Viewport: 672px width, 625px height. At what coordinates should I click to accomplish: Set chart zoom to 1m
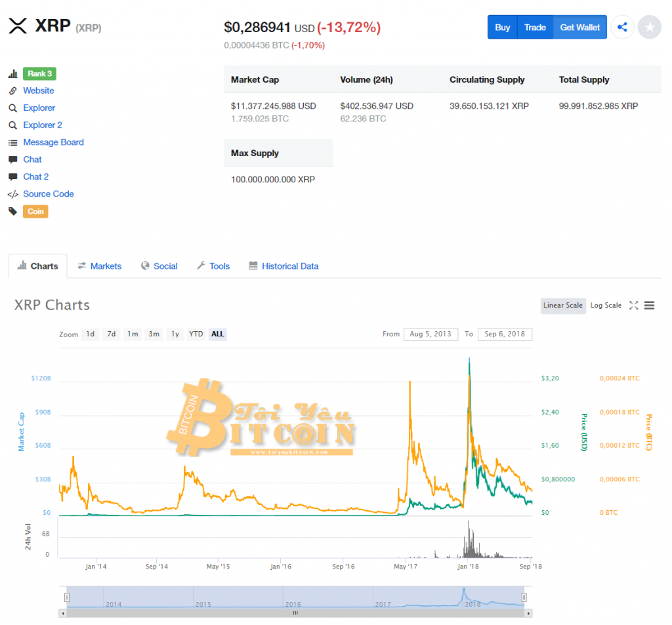[133, 334]
